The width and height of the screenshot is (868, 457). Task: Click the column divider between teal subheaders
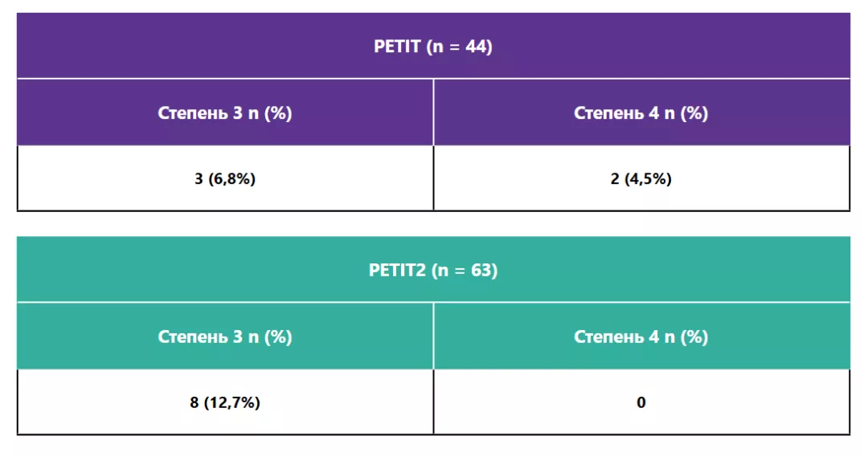point(433,337)
